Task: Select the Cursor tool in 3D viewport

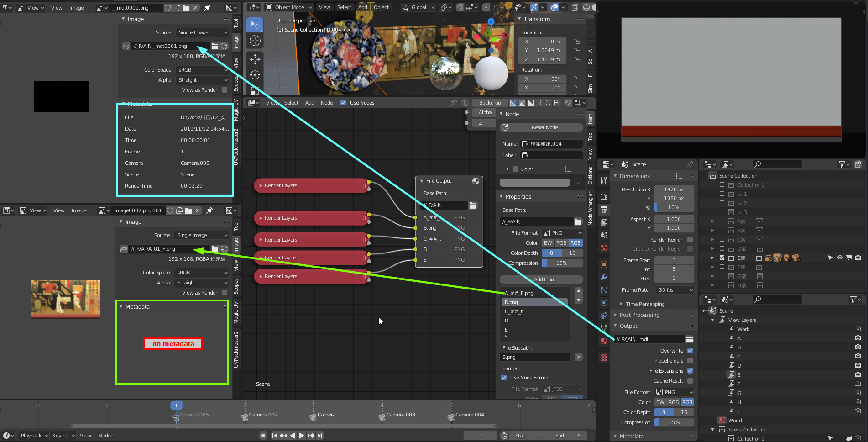Action: click(255, 41)
